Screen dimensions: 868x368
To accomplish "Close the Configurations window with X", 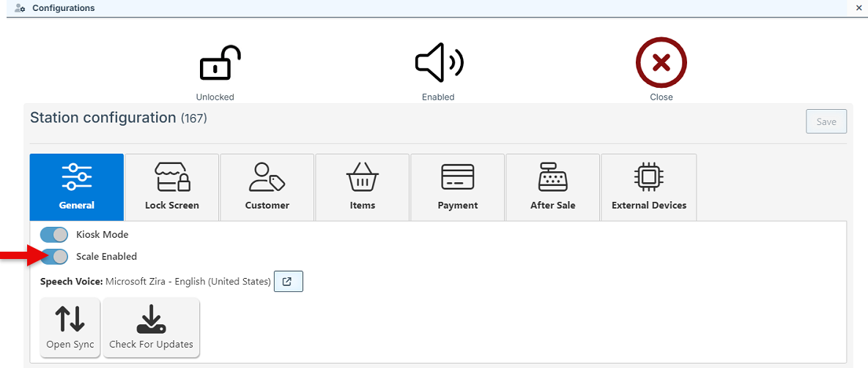I will (858, 8).
